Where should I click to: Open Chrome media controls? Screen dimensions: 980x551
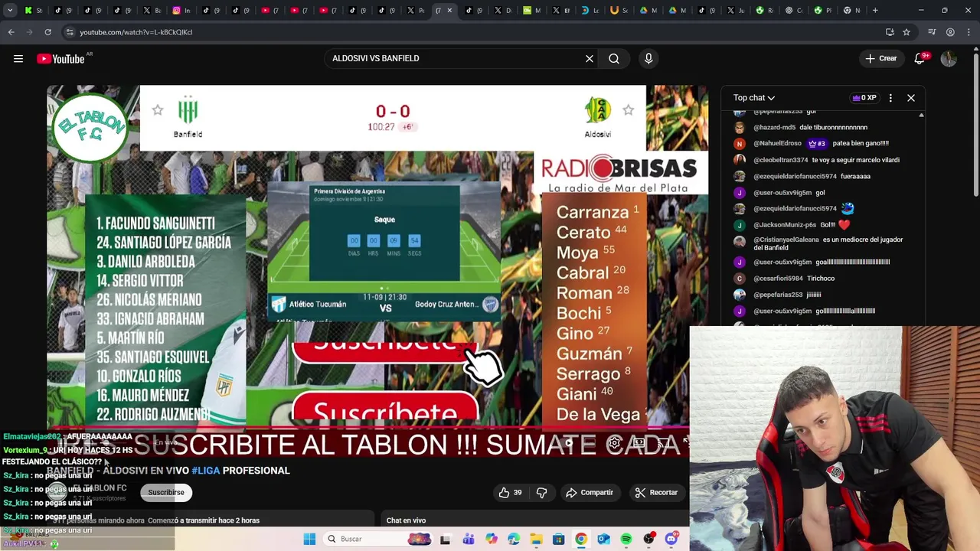tap(932, 32)
